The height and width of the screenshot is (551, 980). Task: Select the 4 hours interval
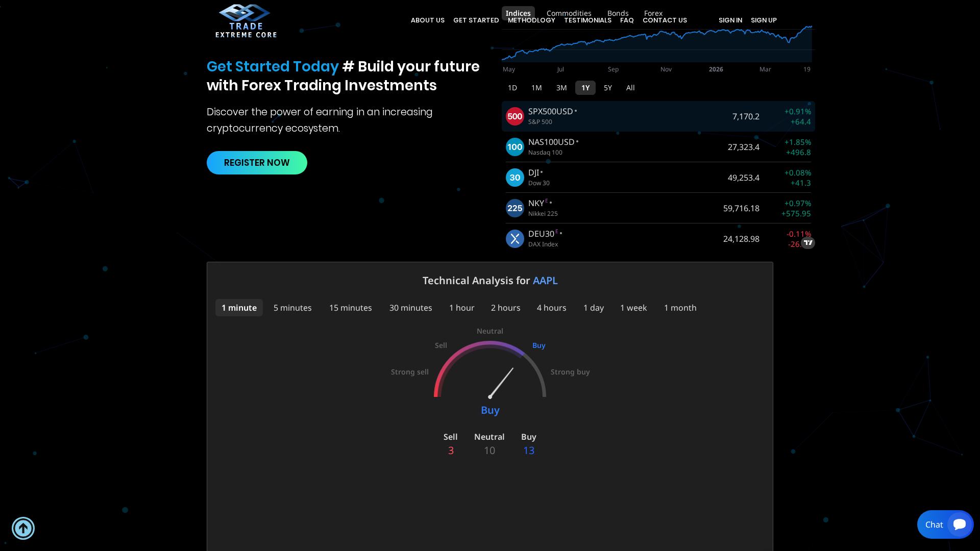point(552,308)
